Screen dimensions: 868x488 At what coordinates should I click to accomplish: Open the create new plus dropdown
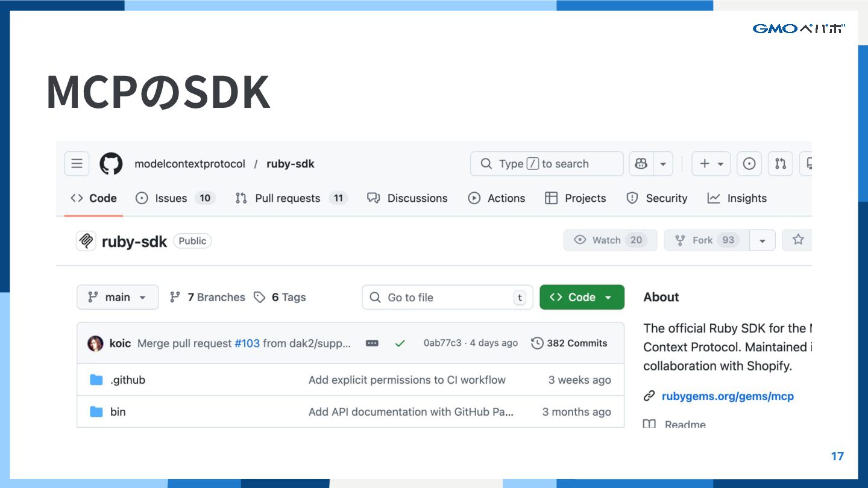[x=711, y=164]
